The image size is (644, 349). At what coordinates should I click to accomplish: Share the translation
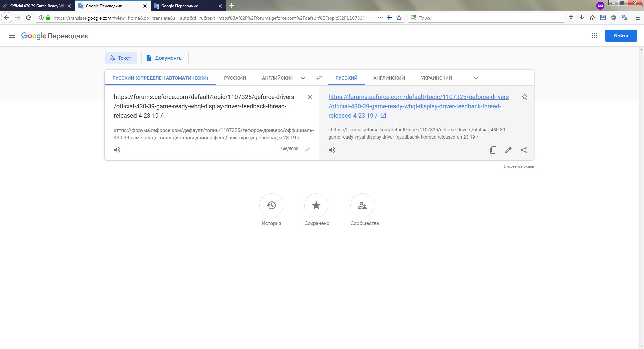[524, 150]
